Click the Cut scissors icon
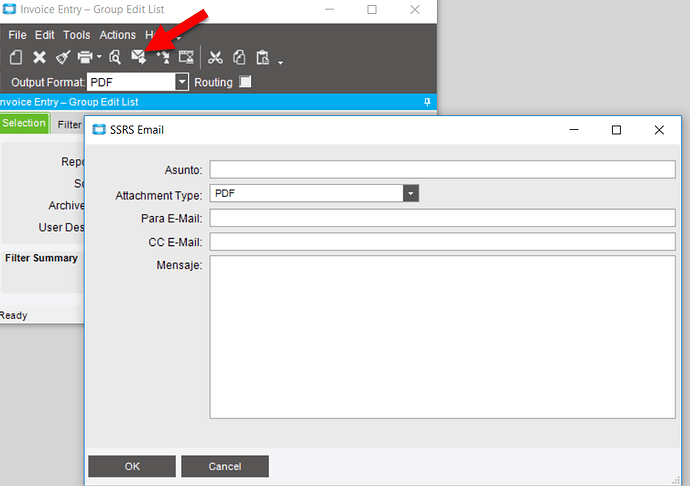690x486 pixels. click(x=215, y=57)
